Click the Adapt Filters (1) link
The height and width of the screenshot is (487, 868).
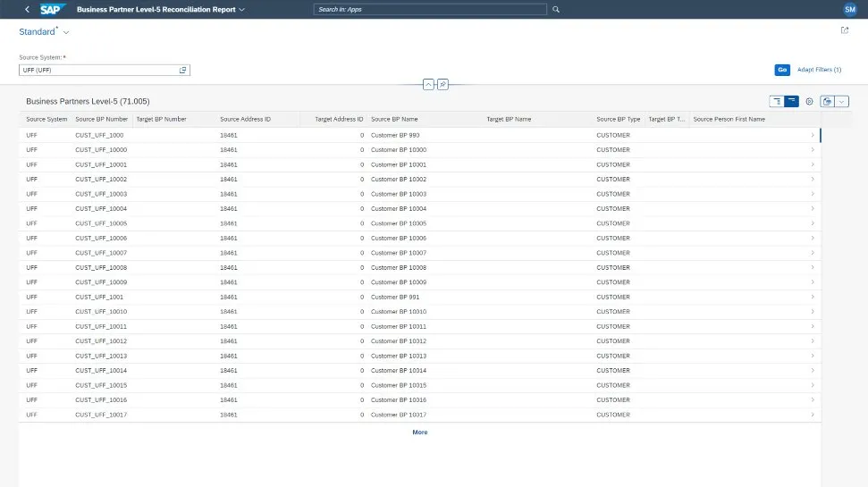(819, 70)
